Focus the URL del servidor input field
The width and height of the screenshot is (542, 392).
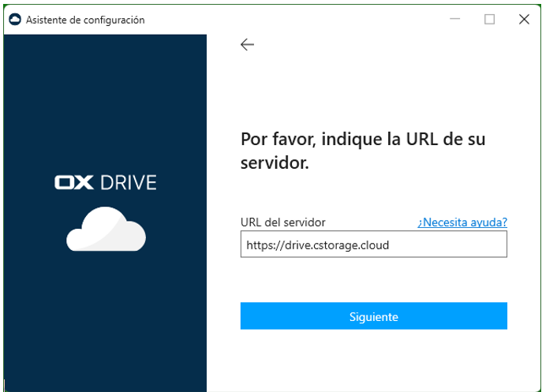tap(374, 245)
